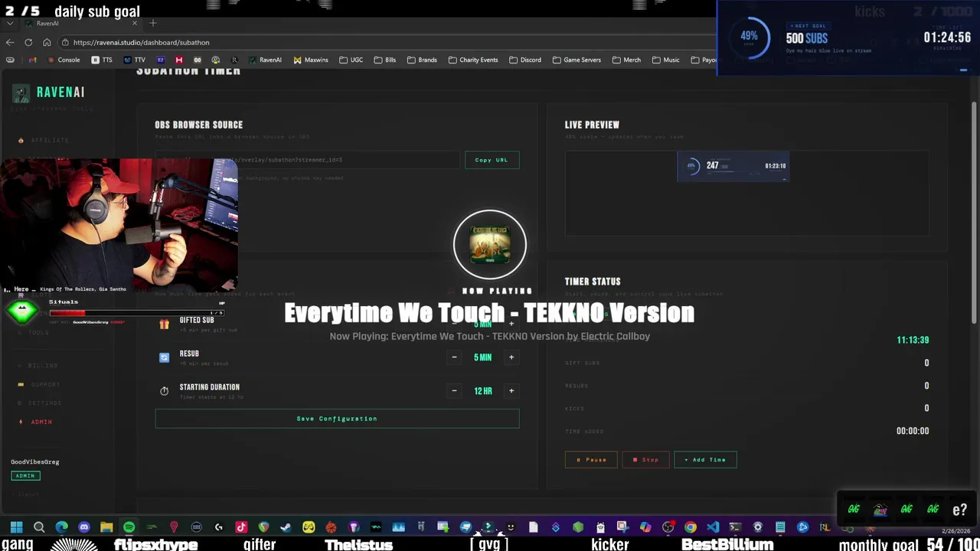Click the ADMIN badge under GoodVibesGreg
The image size is (980, 551).
25,476
